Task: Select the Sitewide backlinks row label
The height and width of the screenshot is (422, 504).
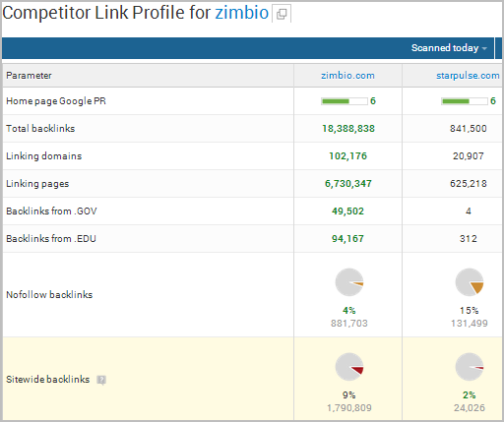Action: coord(47,379)
